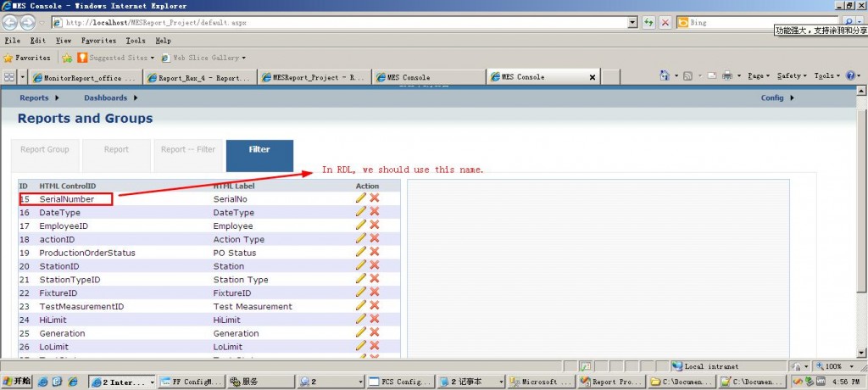
Task: Close the active MES Console tab
Action: point(592,77)
